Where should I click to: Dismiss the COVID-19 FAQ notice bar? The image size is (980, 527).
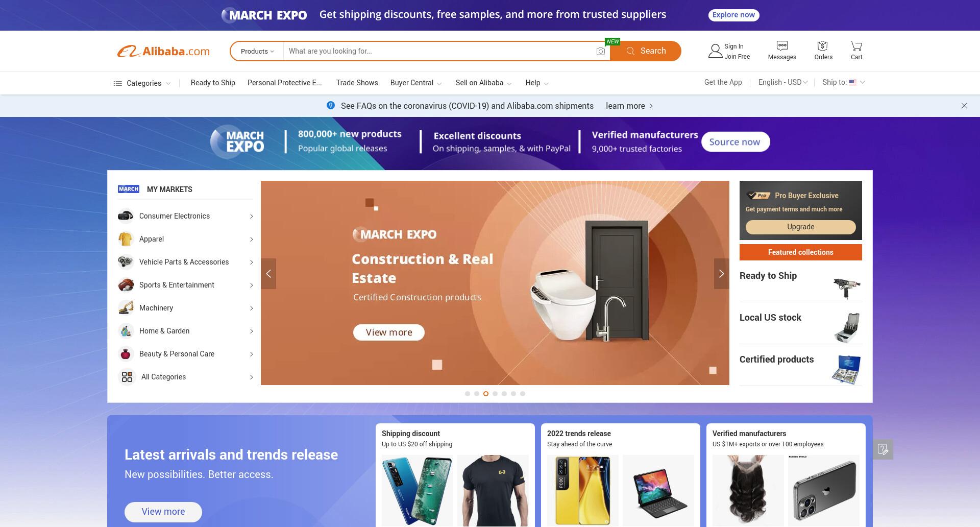click(964, 106)
